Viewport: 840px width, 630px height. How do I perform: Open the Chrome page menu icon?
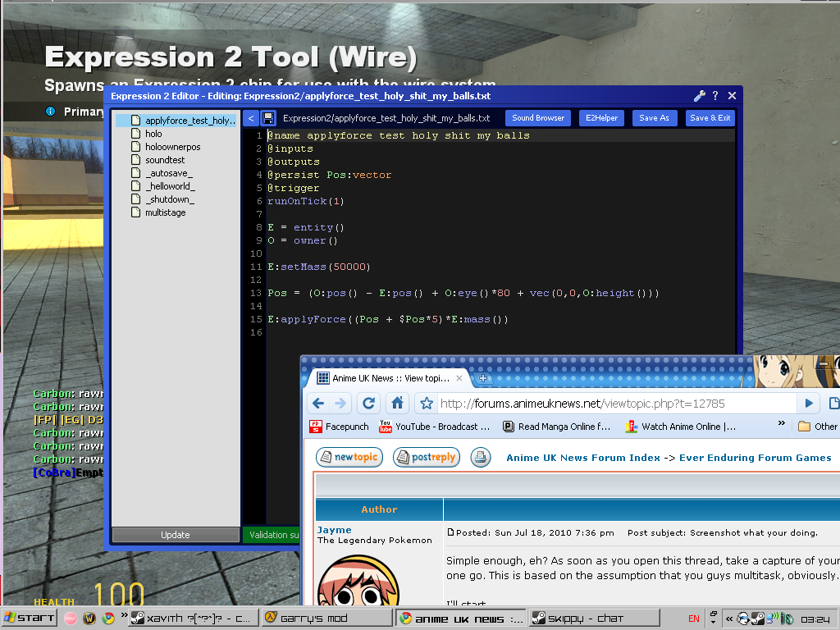[x=833, y=403]
